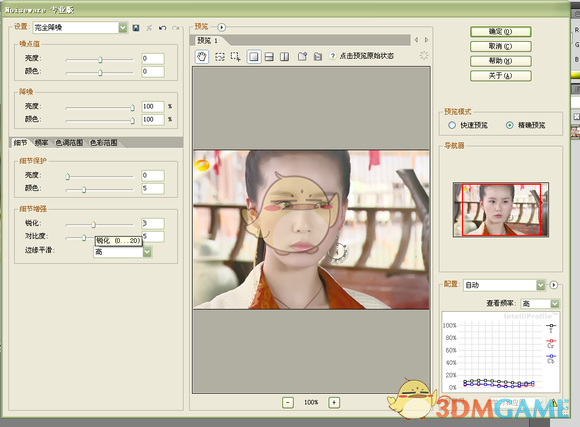Click the main preview image

point(311,229)
